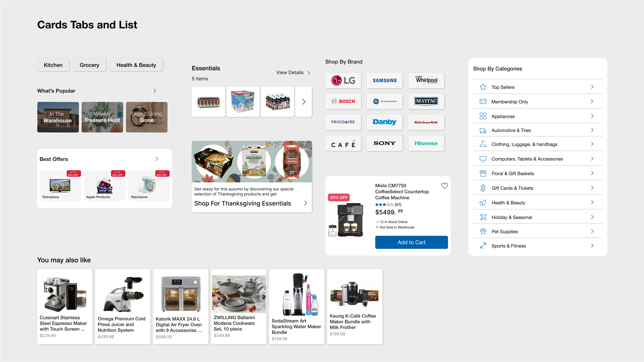Expand Best Offers with its chevron
Image resolution: width=644 pixels, height=362 pixels.
click(x=157, y=159)
